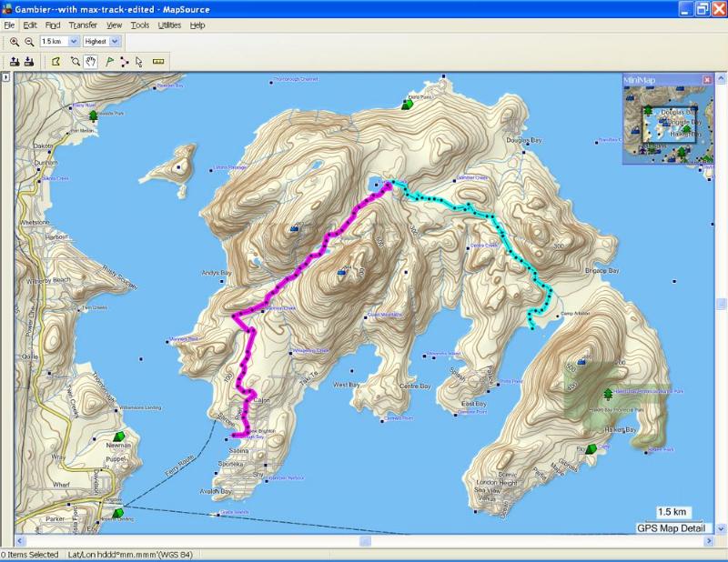Click the MapSource title bar app icon
Image resolution: width=728 pixels, height=562 pixels.
[7, 9]
